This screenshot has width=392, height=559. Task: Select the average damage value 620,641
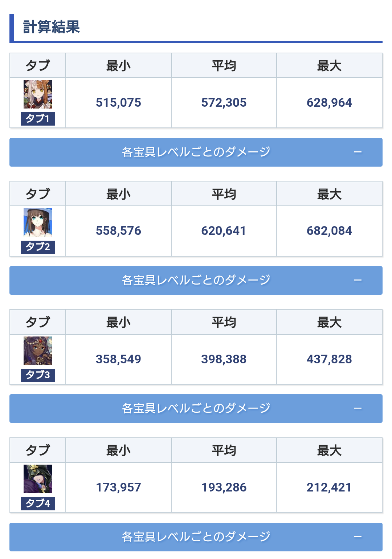(x=224, y=231)
